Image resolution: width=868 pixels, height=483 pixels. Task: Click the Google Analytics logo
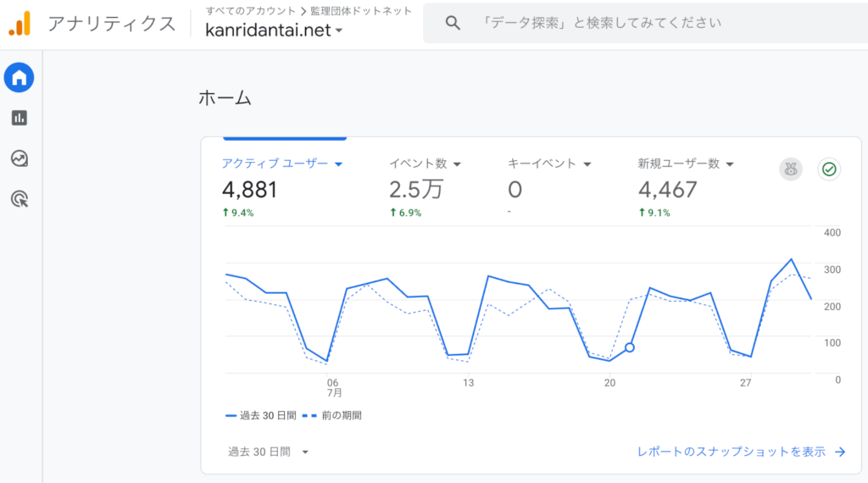pyautogui.click(x=20, y=24)
